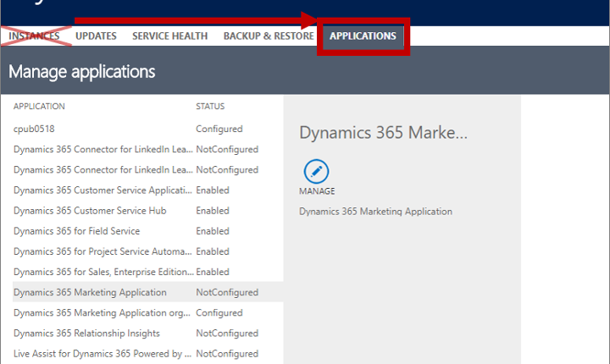Pick Dynamics 365 Relationship Insights row
This screenshot has width=610, height=364.
click(x=102, y=333)
